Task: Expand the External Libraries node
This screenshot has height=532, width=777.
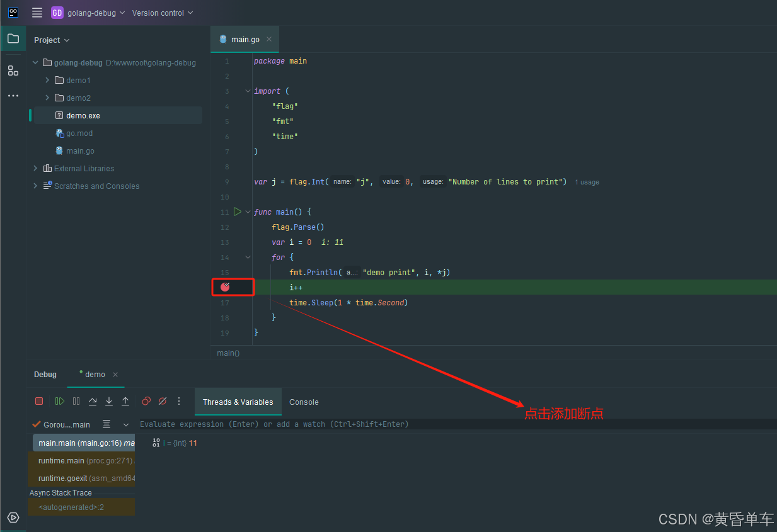Action: [35, 169]
